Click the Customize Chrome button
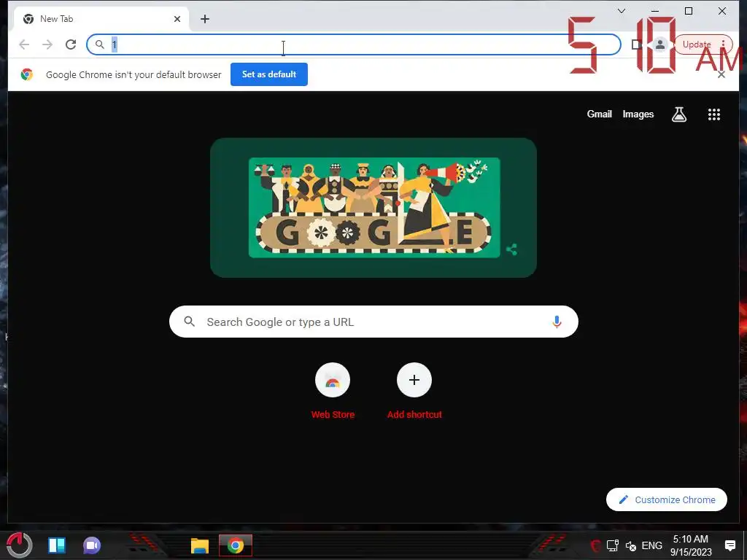Viewport: 747px width, 560px height. 667,499
